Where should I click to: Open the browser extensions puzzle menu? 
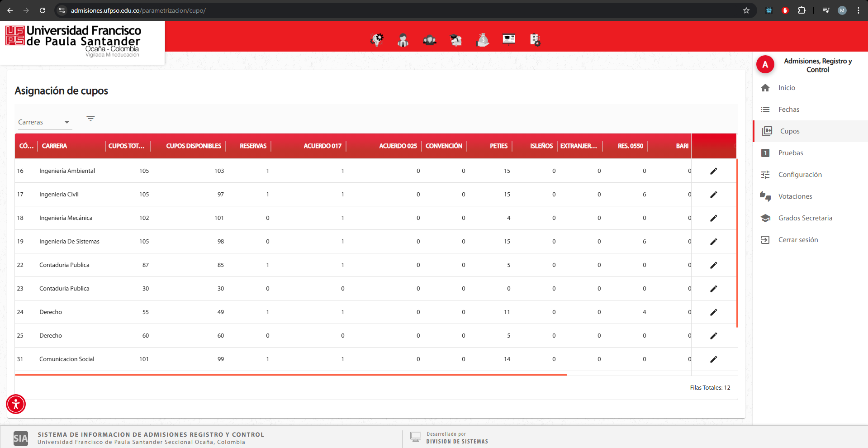tap(802, 10)
